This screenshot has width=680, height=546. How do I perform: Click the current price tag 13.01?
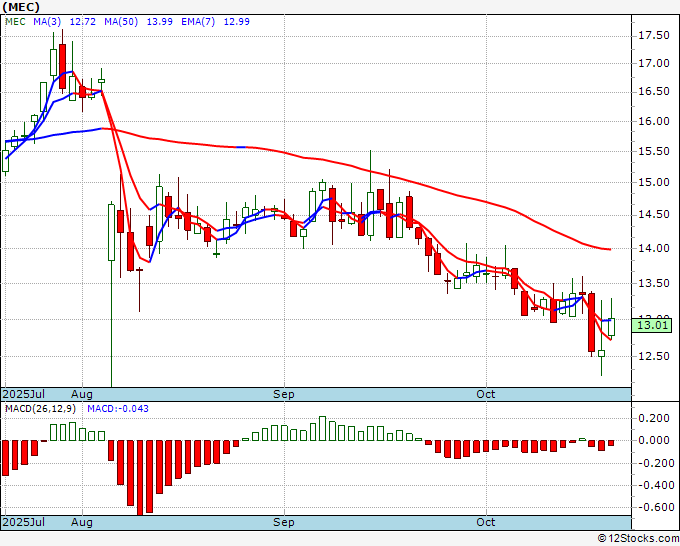tap(651, 325)
